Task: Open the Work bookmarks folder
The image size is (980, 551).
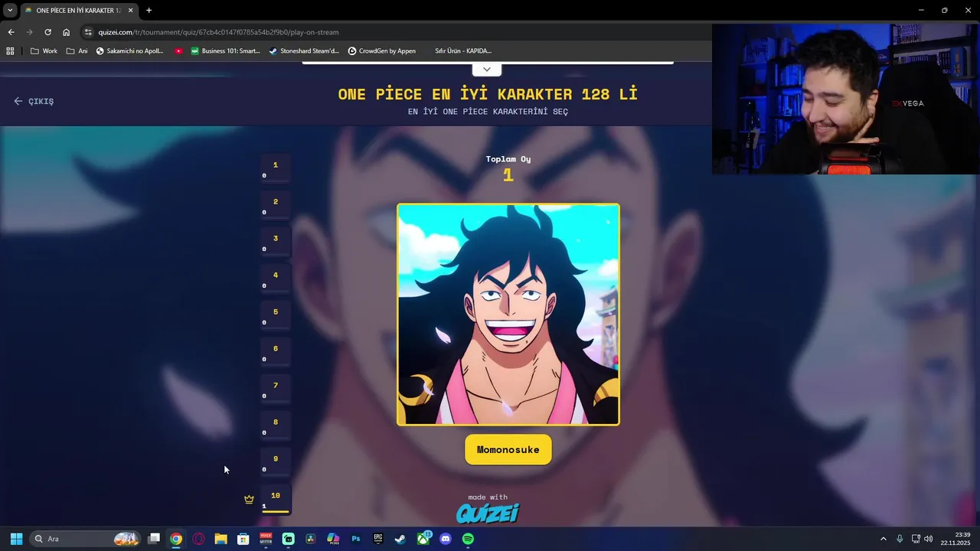Action: [x=44, y=51]
